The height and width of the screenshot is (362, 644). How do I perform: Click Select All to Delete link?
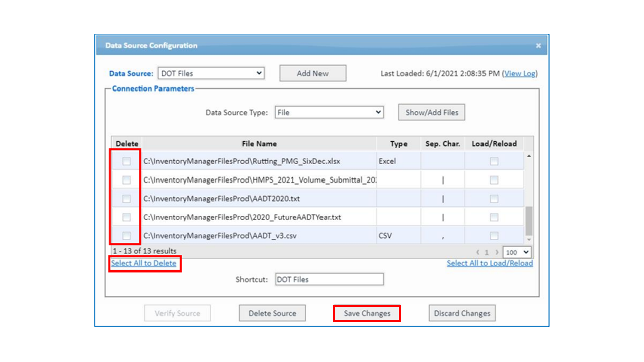click(x=144, y=263)
